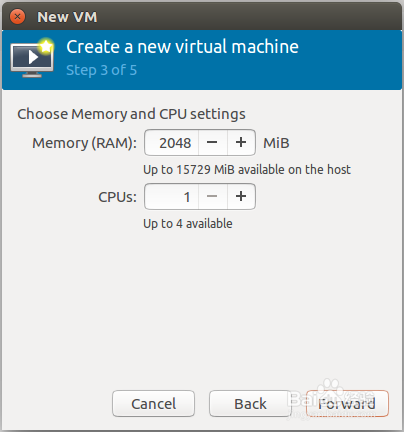
Task: Click the CPUs minus icon
Action: coord(213,196)
